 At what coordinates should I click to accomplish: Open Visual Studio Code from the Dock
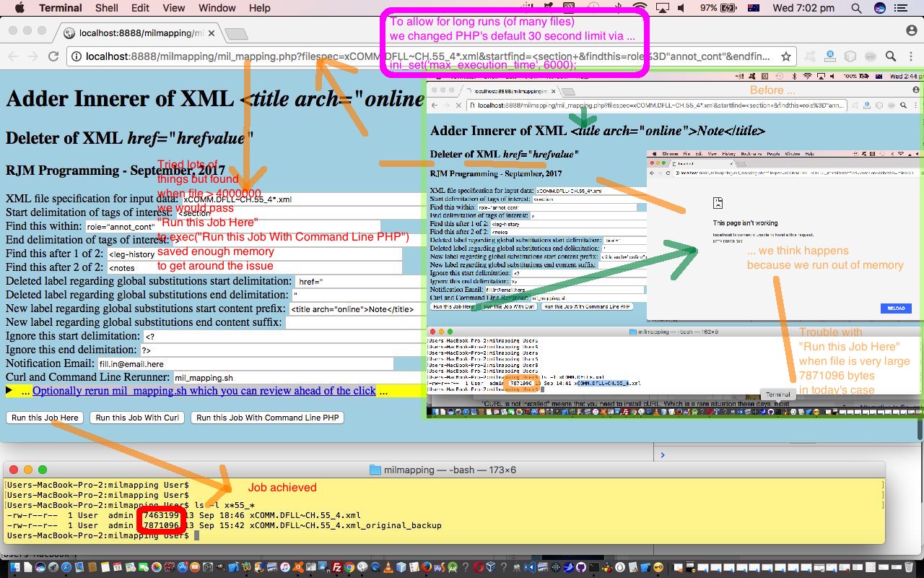point(531,568)
